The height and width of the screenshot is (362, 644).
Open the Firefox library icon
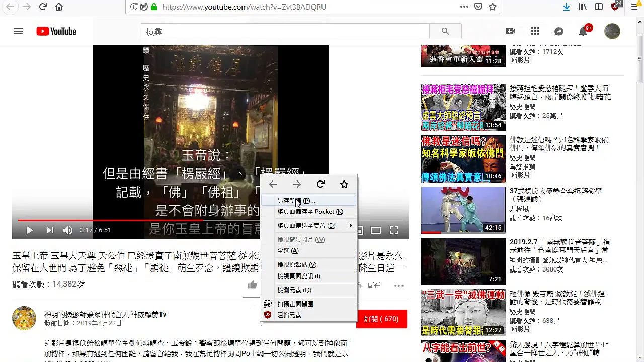tap(583, 7)
